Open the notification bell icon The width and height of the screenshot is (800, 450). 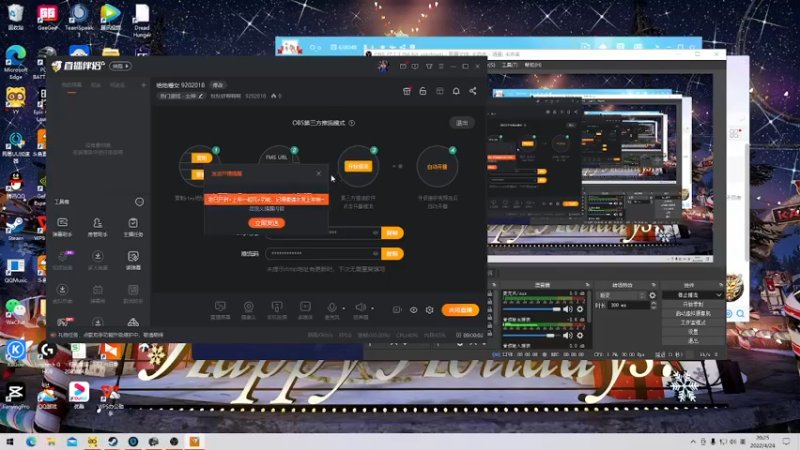coord(456,91)
